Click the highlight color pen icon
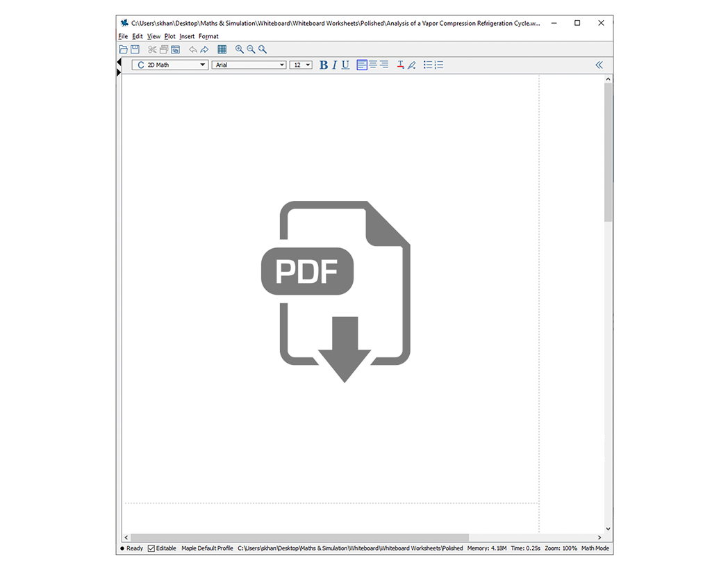The width and height of the screenshot is (728, 579). [x=411, y=65]
